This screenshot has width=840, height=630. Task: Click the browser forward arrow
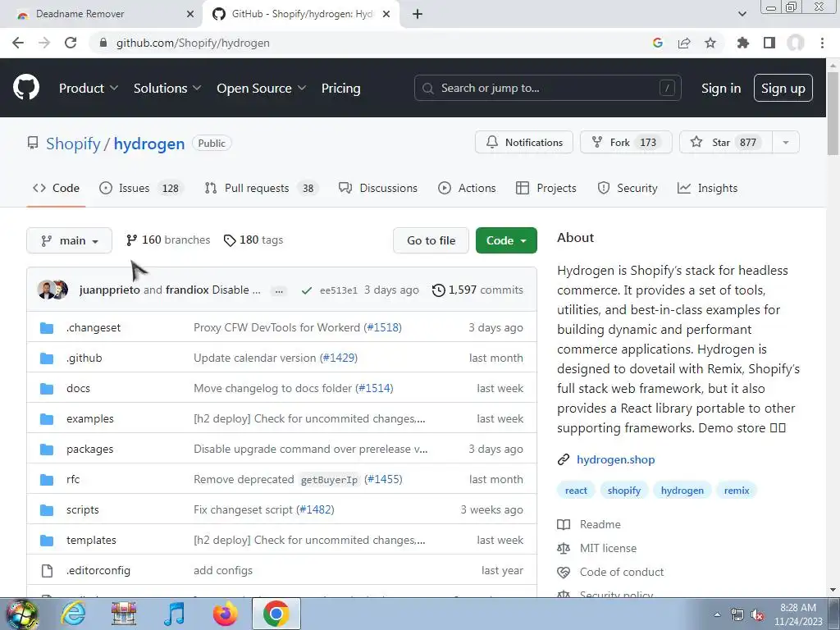pos(44,43)
